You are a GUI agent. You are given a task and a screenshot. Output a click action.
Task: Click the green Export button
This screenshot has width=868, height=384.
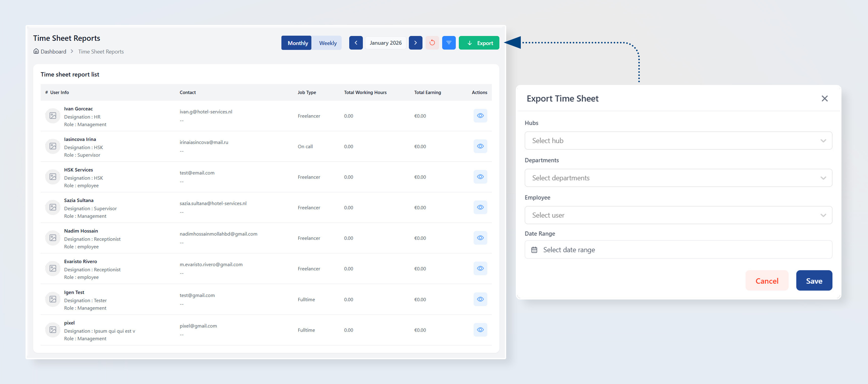tap(479, 43)
